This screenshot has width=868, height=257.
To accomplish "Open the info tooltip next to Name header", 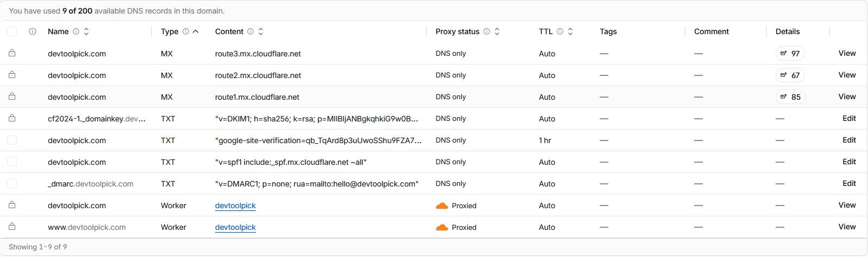I will (x=76, y=31).
